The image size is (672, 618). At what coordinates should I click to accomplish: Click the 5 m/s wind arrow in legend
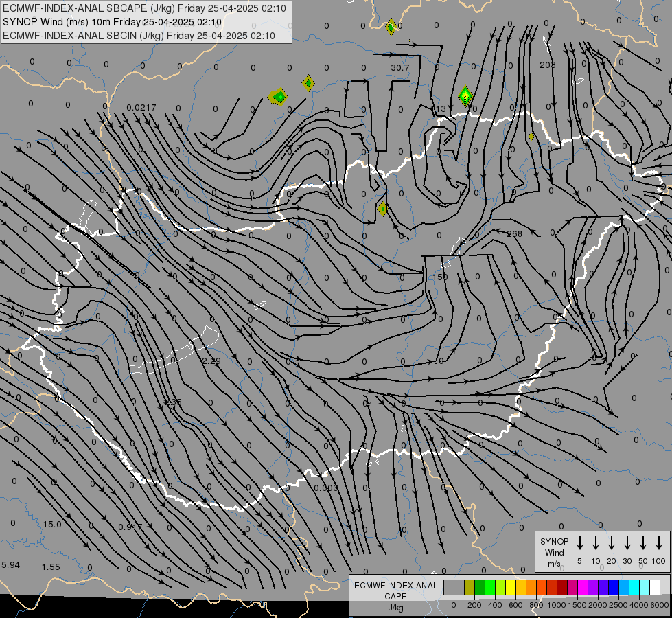(579, 543)
